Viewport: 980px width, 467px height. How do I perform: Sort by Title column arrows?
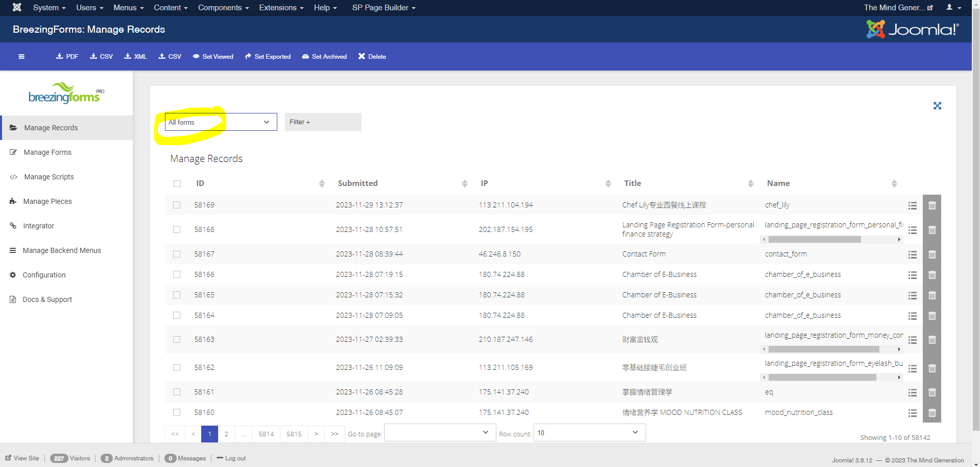[751, 183]
